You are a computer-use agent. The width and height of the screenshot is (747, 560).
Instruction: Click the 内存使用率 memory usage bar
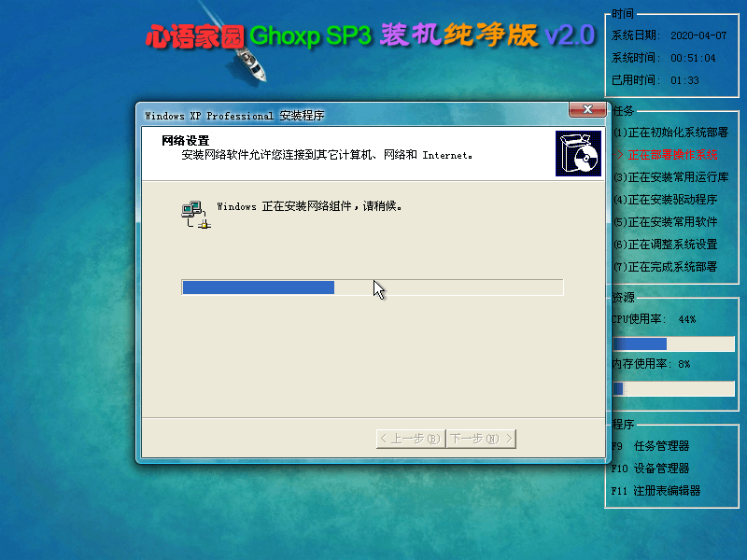[673, 388]
